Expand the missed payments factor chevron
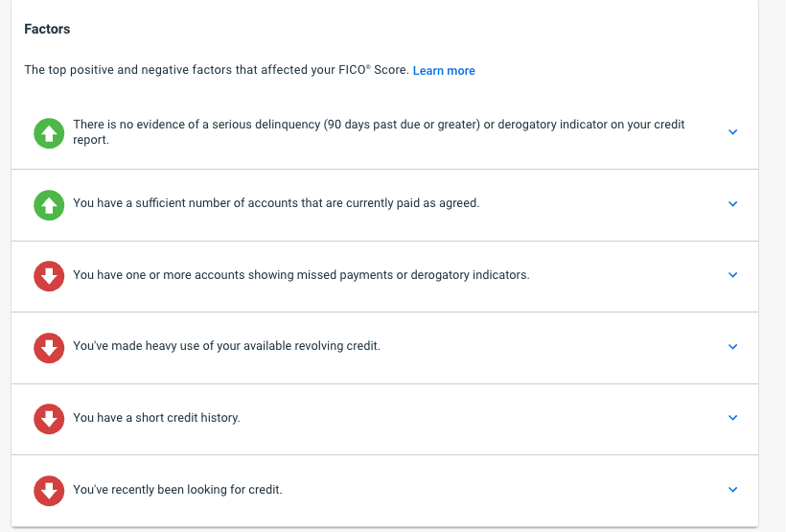Screen dimensions: 786x532 [733, 275]
